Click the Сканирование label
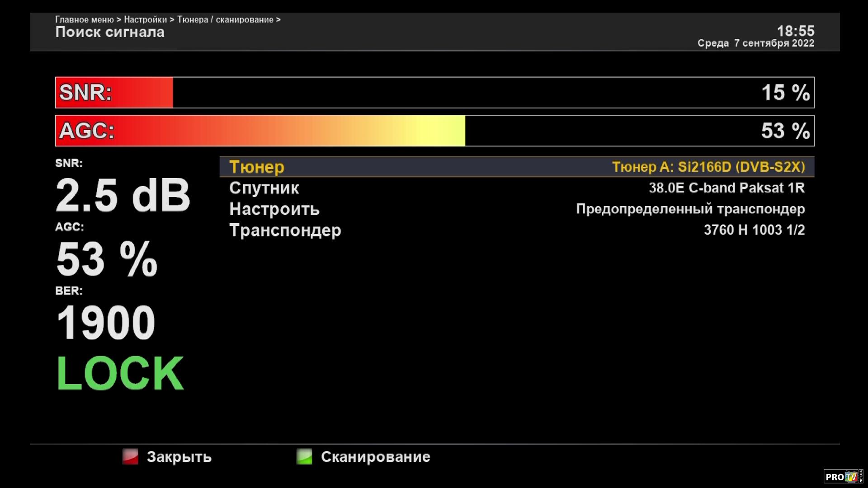 point(375,457)
